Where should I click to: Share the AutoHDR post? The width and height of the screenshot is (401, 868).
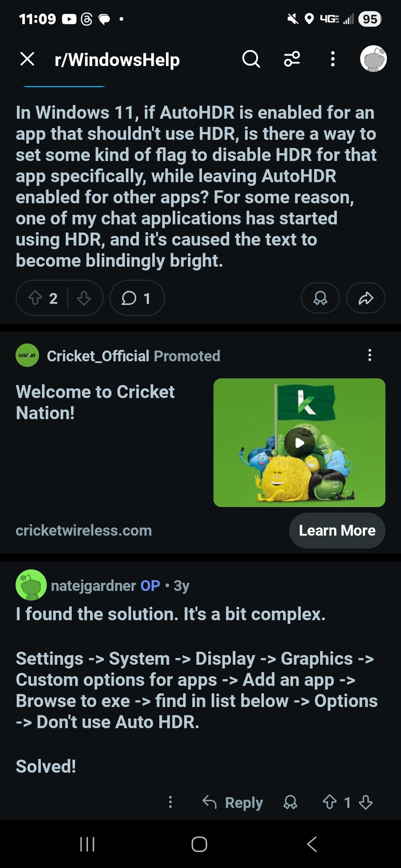tap(365, 298)
